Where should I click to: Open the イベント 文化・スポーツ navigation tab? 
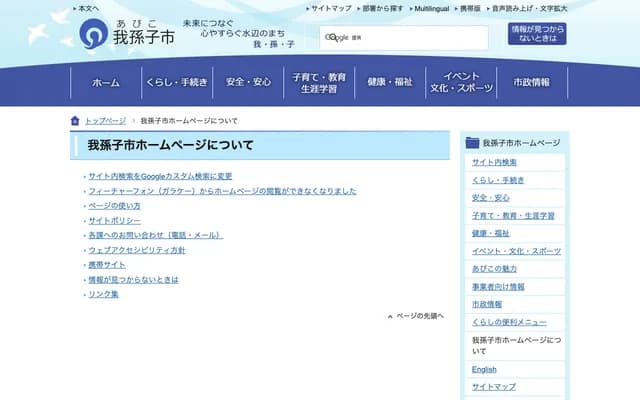coord(461,83)
